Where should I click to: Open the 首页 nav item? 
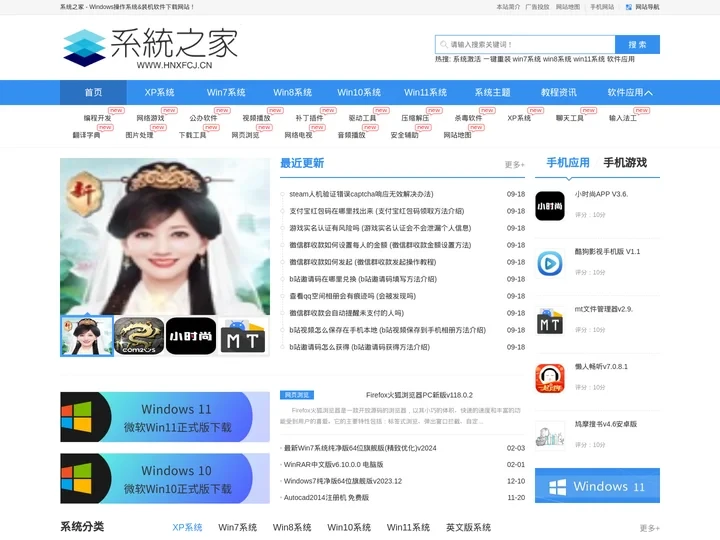click(93, 92)
